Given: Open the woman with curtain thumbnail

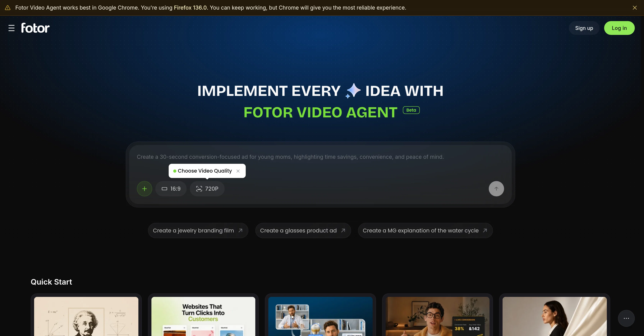Looking at the screenshot, I should coord(554,316).
